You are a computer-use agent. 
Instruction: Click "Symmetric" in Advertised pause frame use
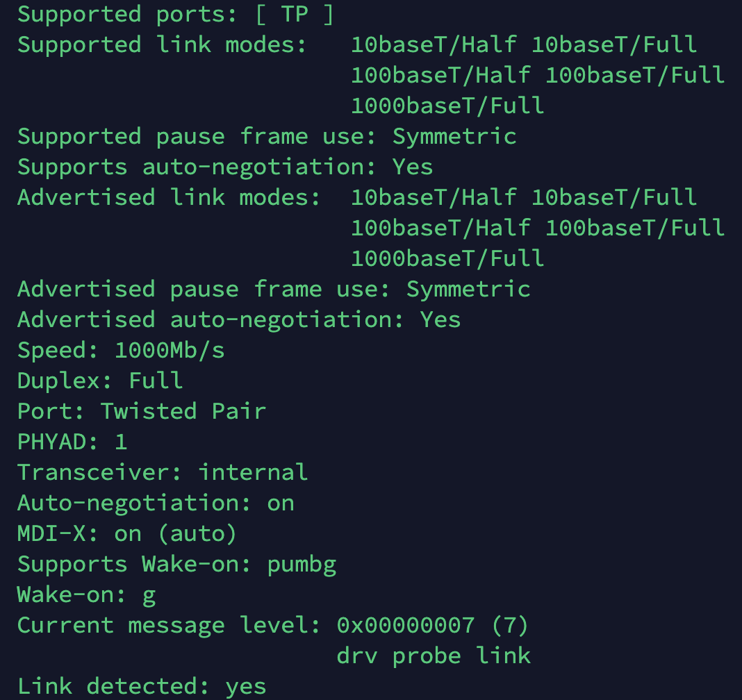pos(468,289)
